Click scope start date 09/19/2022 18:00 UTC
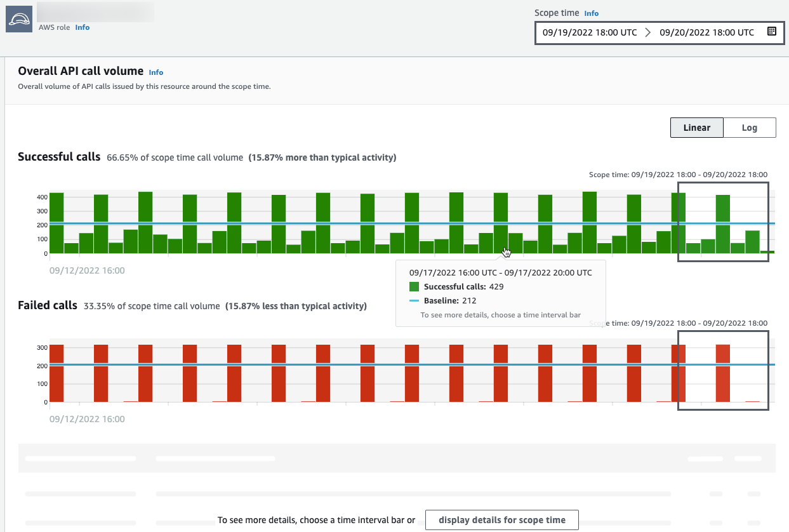789x532 pixels. click(590, 32)
